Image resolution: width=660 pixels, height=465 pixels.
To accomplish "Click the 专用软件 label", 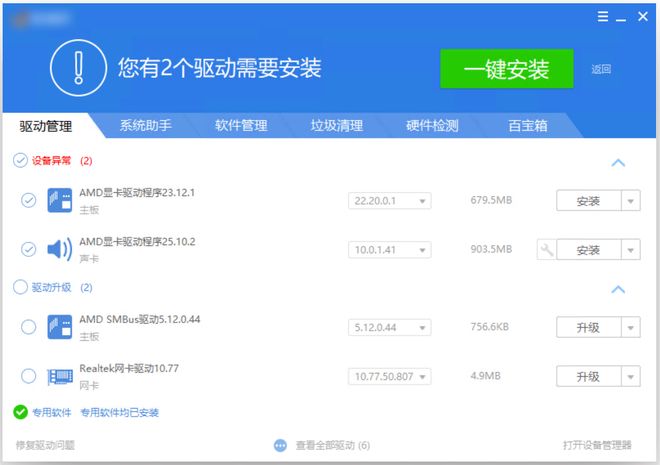I will coord(51,412).
